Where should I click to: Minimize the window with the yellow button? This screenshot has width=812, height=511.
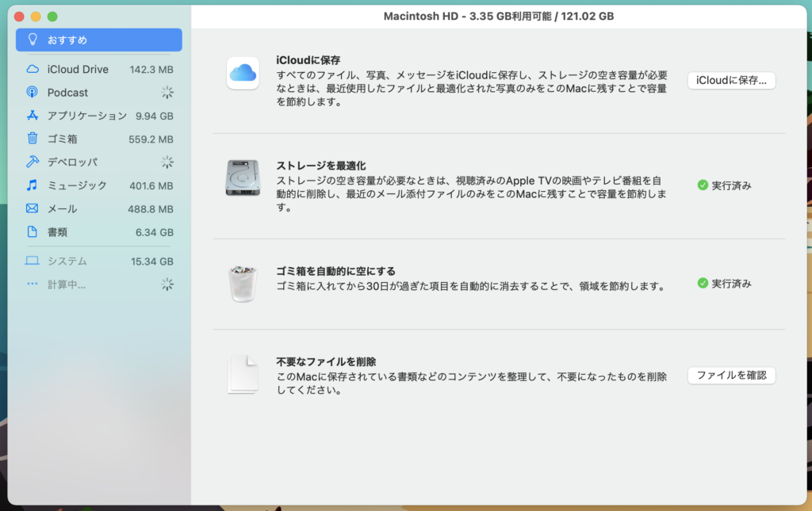coord(36,17)
